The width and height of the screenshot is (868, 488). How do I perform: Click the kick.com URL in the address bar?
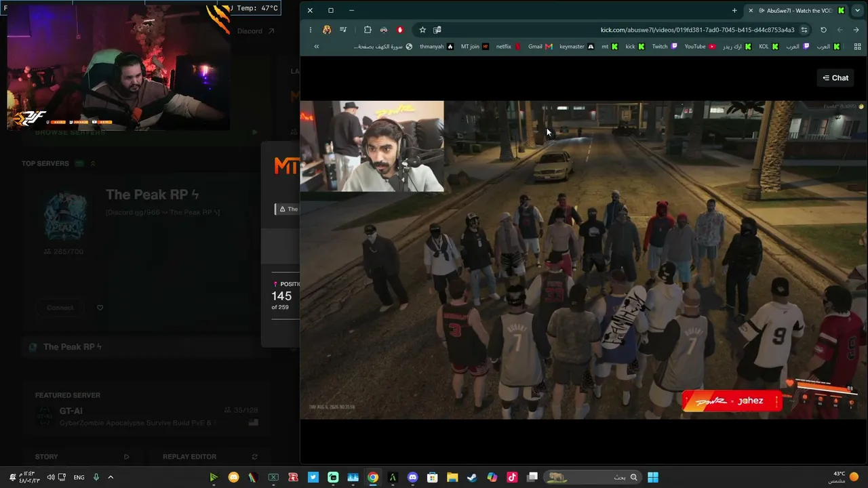tap(697, 30)
